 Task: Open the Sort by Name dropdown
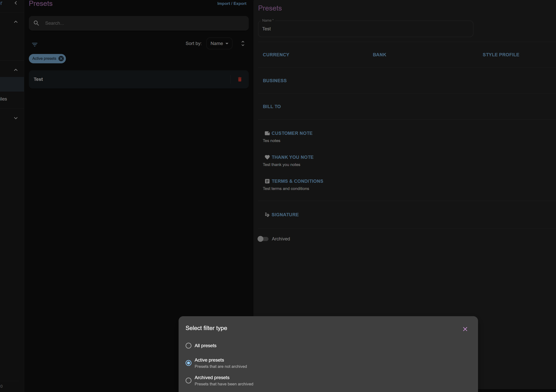pyautogui.click(x=219, y=44)
